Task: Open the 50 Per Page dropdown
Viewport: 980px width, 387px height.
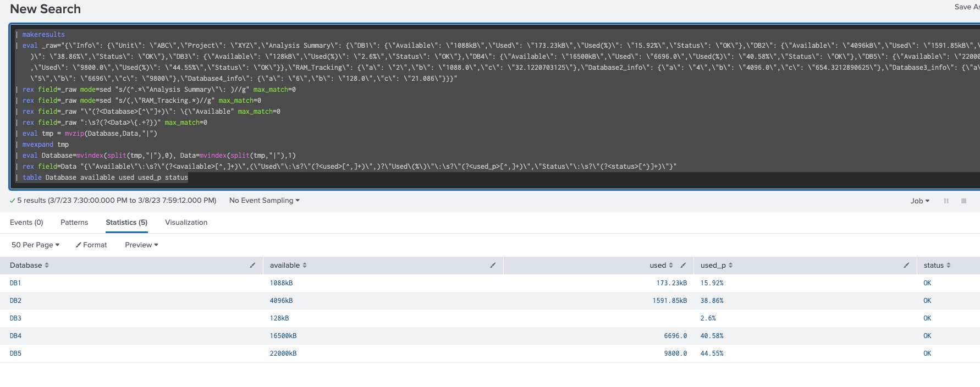Action: (x=35, y=245)
